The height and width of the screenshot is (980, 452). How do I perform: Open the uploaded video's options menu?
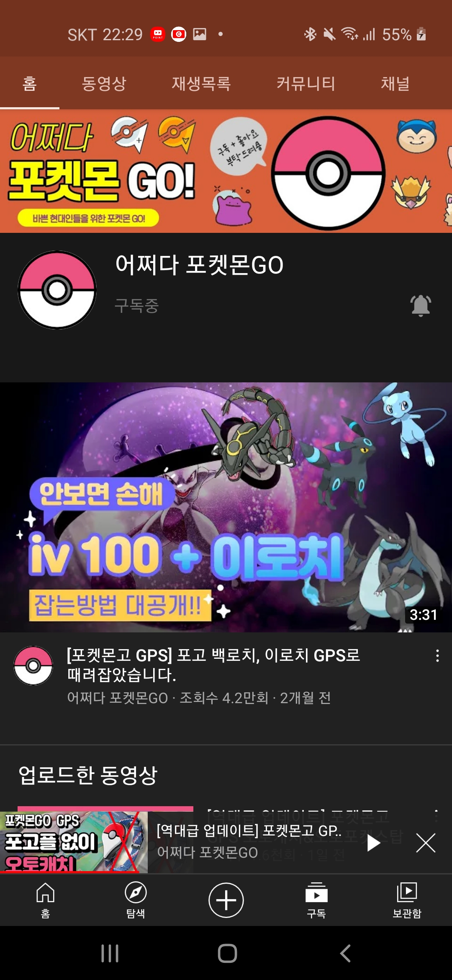pyautogui.click(x=437, y=815)
